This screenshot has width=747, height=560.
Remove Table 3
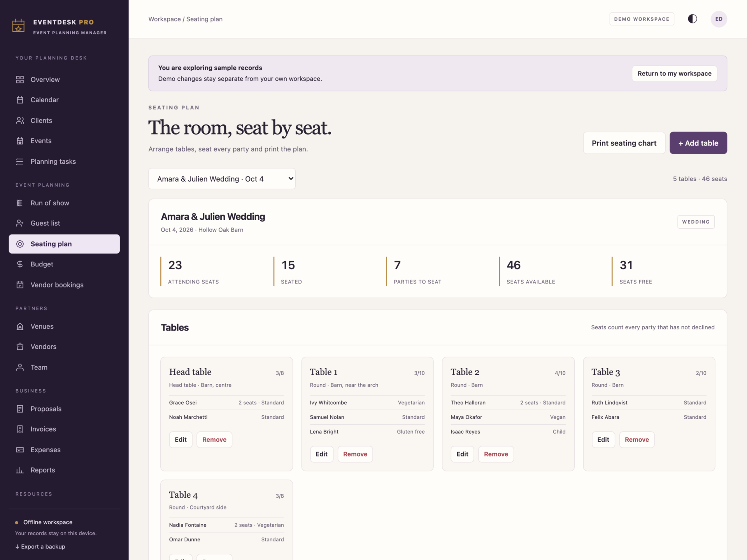[637, 440]
